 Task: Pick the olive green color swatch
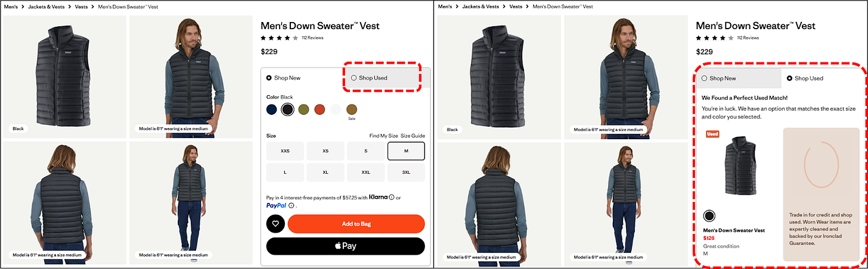coord(303,109)
